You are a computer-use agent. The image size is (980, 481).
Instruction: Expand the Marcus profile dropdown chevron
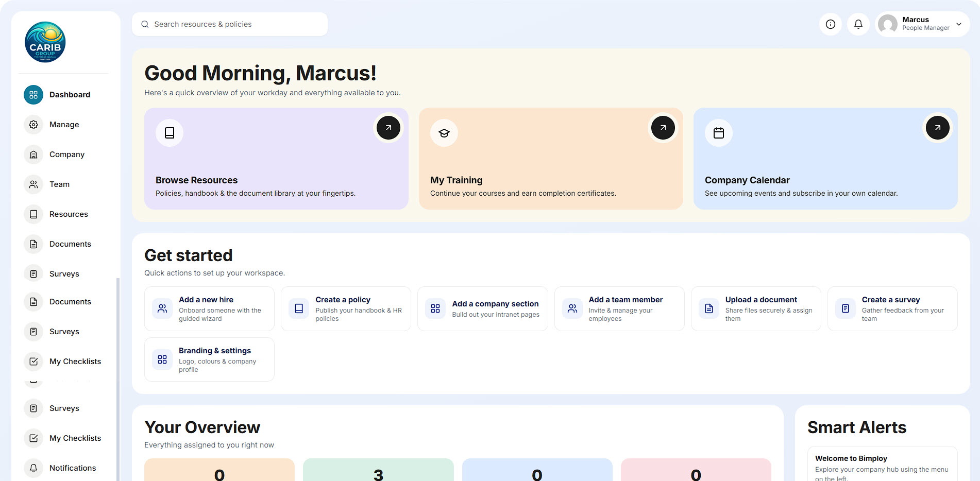959,24
